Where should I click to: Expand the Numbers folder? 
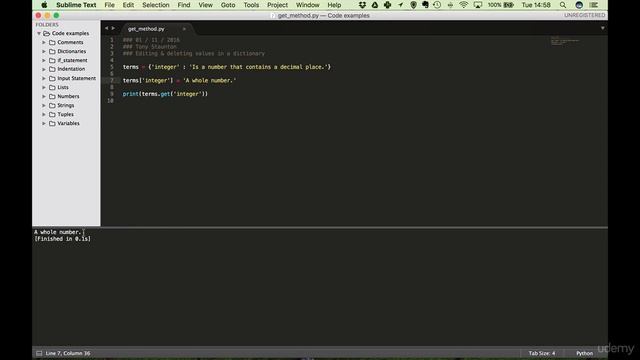click(x=44, y=96)
